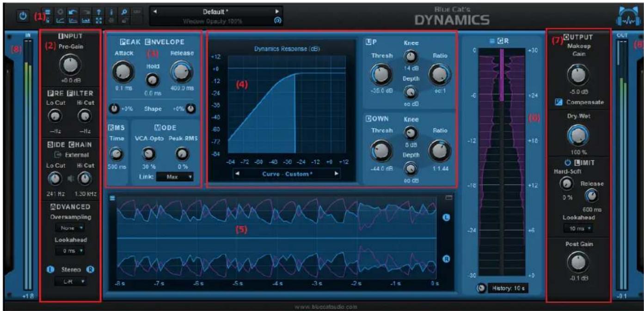The height and width of the screenshot is (311, 644).
Task: Toggle the R channel waveform display button
Action: (x=447, y=259)
